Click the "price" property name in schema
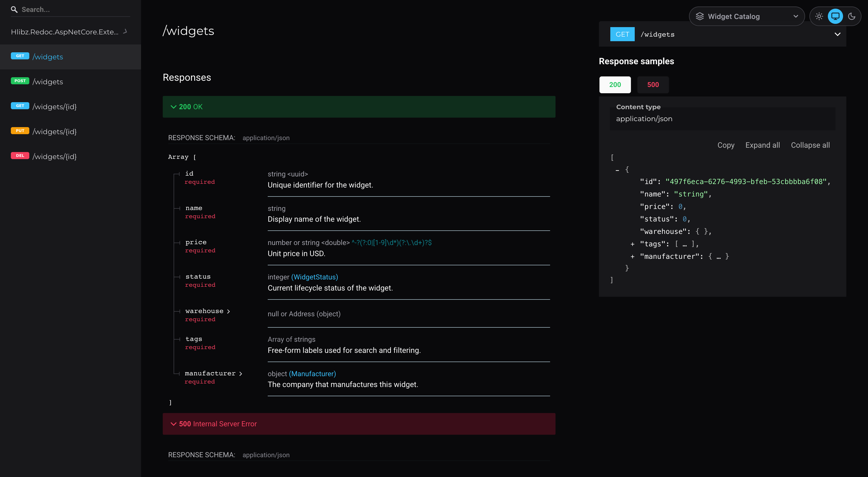This screenshot has height=477, width=868. click(196, 242)
